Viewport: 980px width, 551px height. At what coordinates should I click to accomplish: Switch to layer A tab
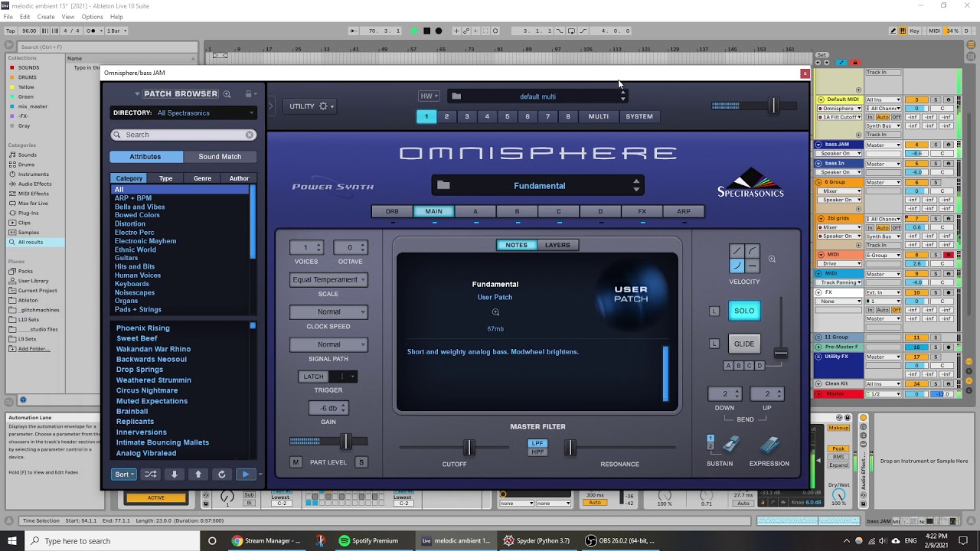pyautogui.click(x=475, y=211)
